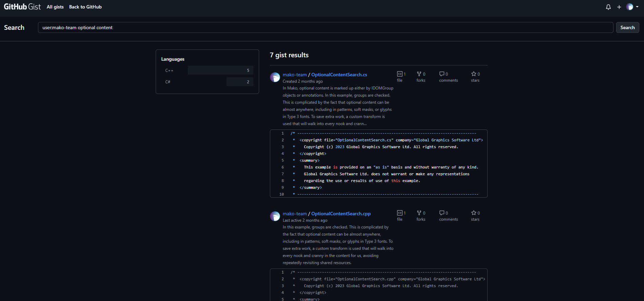Click the forks icon for .cpp gist
644x301 pixels.
pos(419,213)
